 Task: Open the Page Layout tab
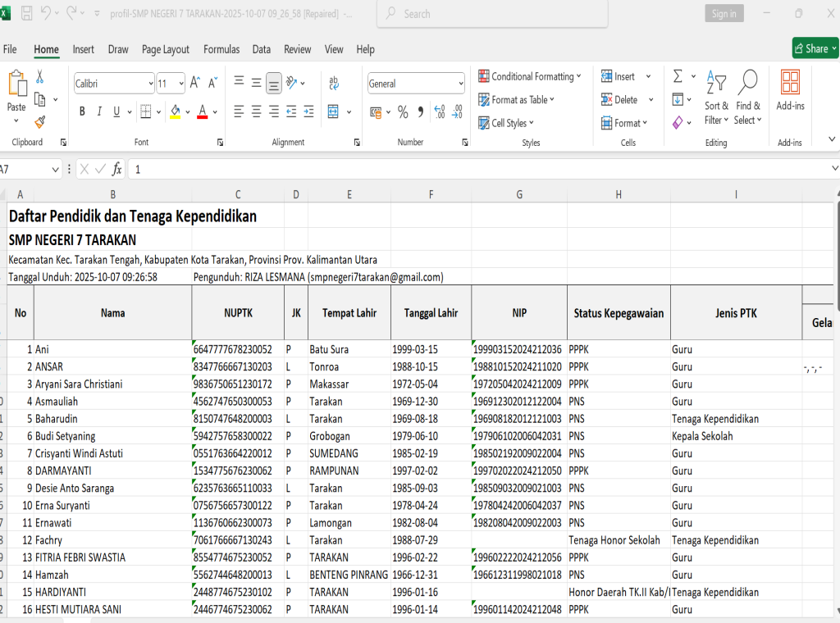165,49
